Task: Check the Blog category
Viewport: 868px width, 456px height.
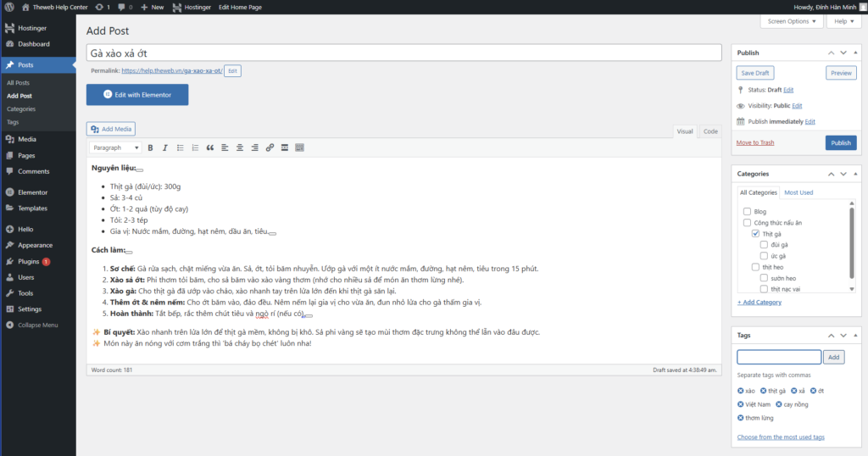Action: point(747,211)
